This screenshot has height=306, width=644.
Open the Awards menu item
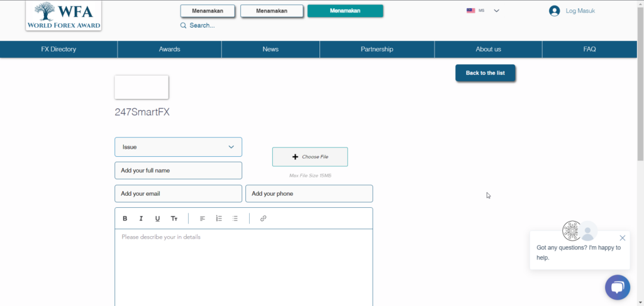pyautogui.click(x=170, y=49)
